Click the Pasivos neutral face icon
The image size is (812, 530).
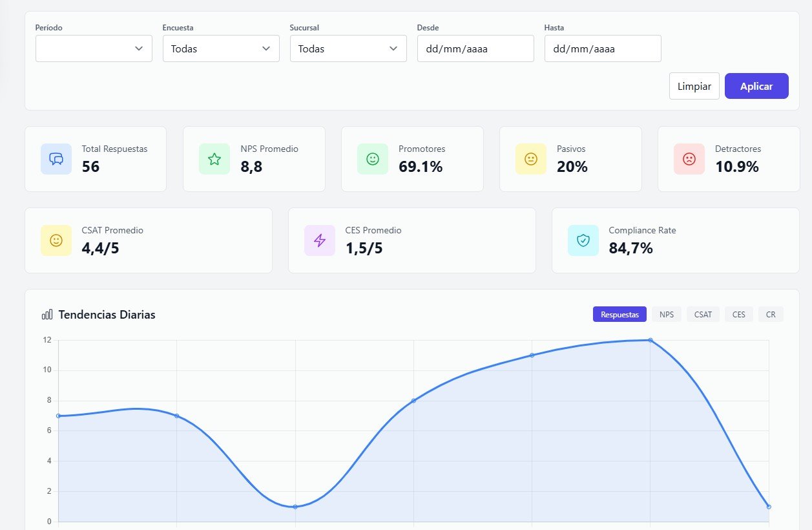pos(531,159)
